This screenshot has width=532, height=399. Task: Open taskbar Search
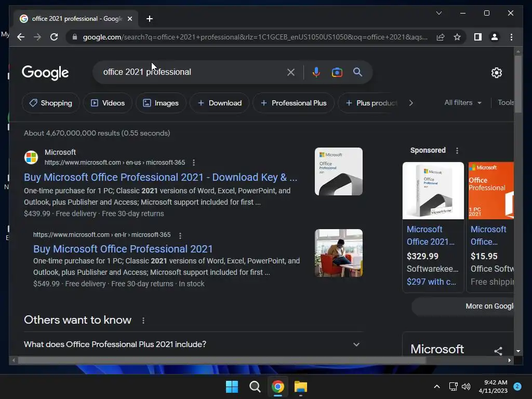coord(255,387)
